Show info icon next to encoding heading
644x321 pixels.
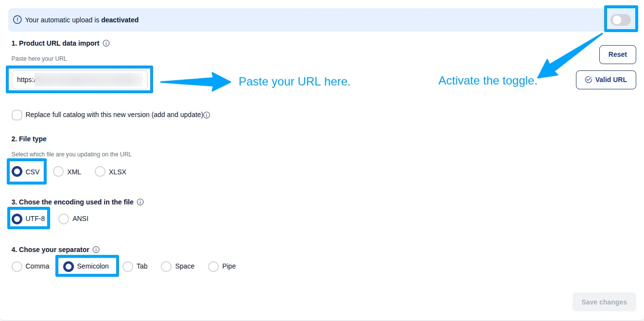[x=140, y=202]
